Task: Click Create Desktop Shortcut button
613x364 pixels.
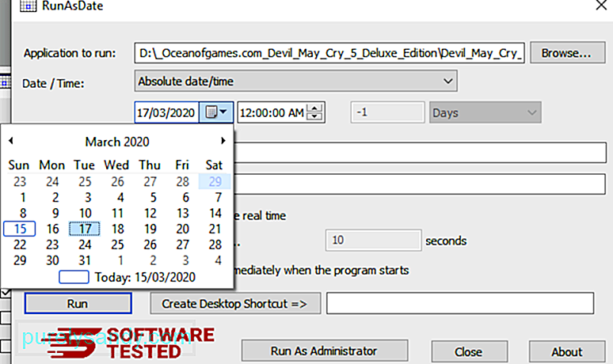Action: click(235, 303)
